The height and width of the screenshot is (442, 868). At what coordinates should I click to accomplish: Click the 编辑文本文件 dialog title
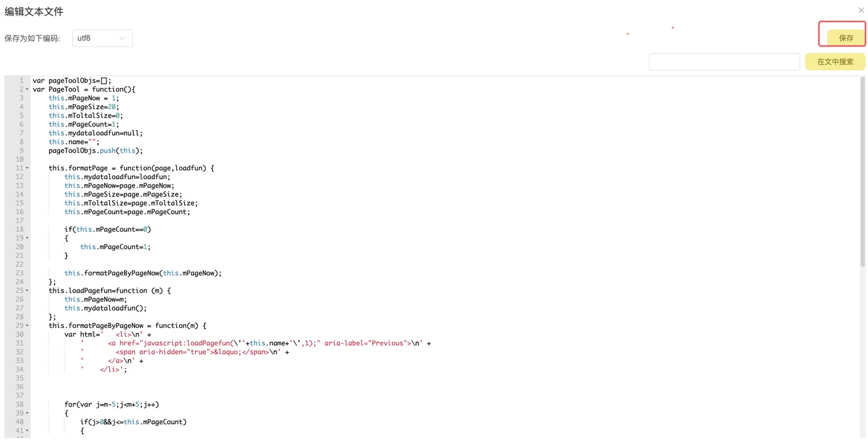tap(34, 12)
